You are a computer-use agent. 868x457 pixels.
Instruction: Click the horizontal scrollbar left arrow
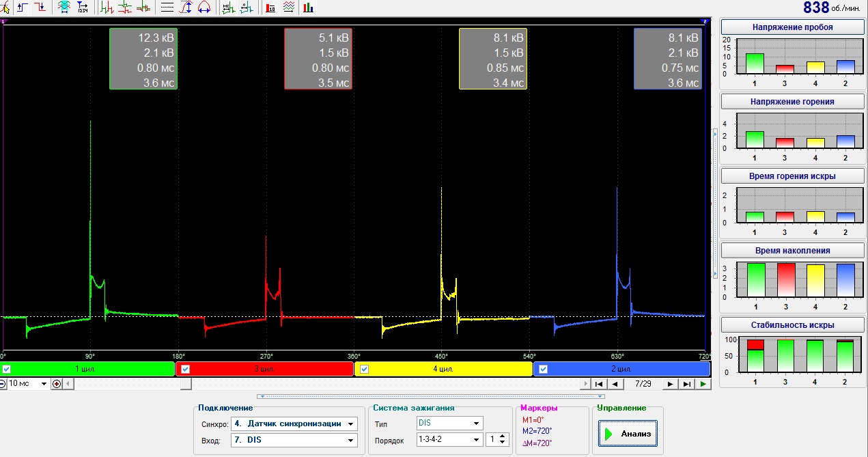coord(68,384)
